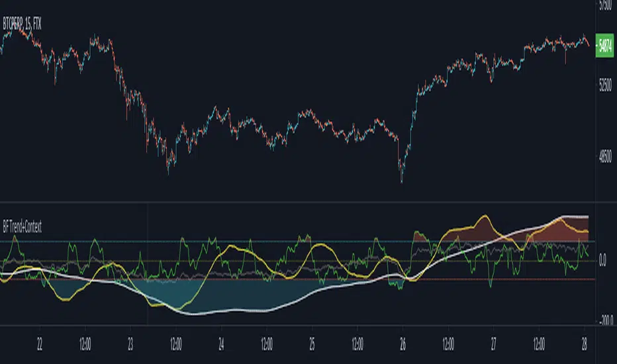
Task: Click the 22 date label on the time axis
Action: [40, 345]
